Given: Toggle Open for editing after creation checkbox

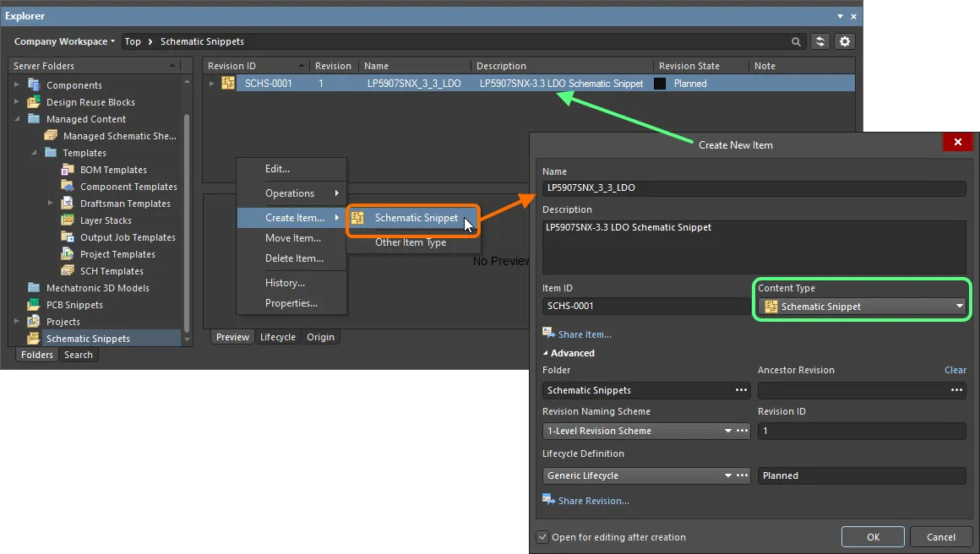Looking at the screenshot, I should [x=542, y=537].
